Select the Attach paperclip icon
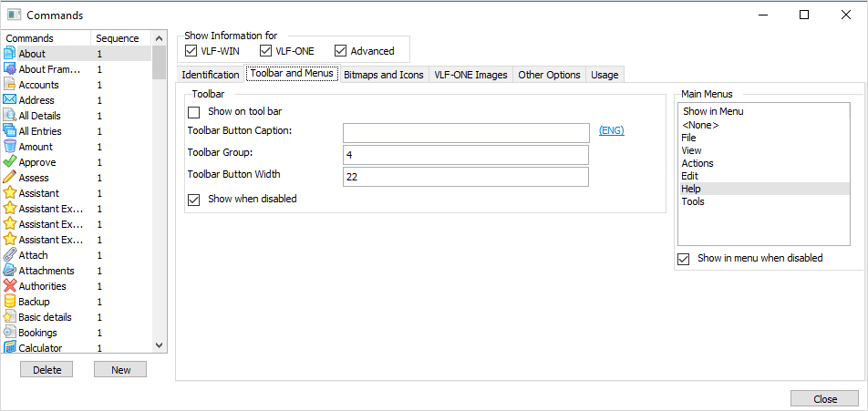The image size is (868, 411). click(x=10, y=255)
